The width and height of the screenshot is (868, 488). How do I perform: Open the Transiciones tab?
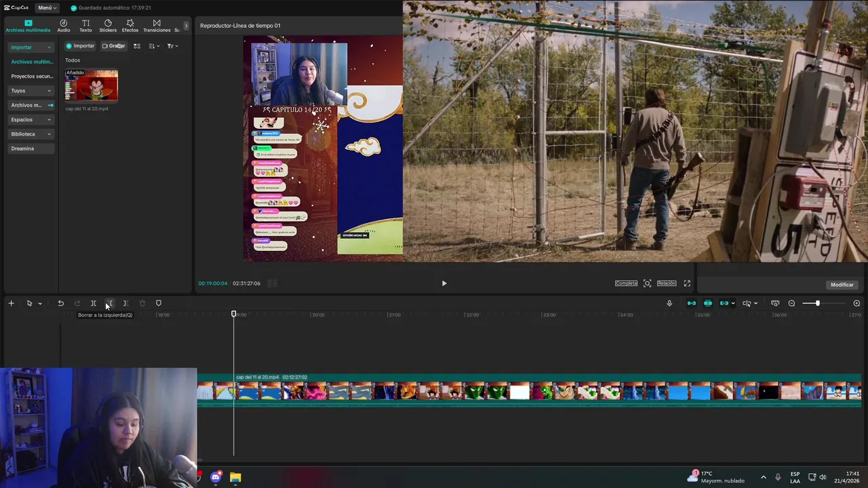[157, 26]
